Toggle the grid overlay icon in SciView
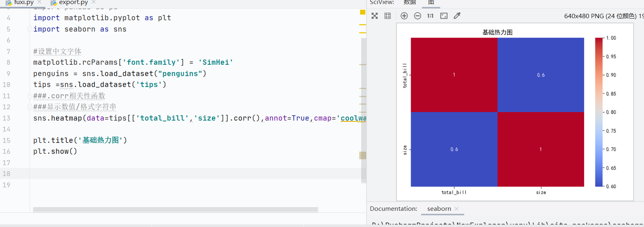Viewport: 644px width, 227px height. [388, 16]
